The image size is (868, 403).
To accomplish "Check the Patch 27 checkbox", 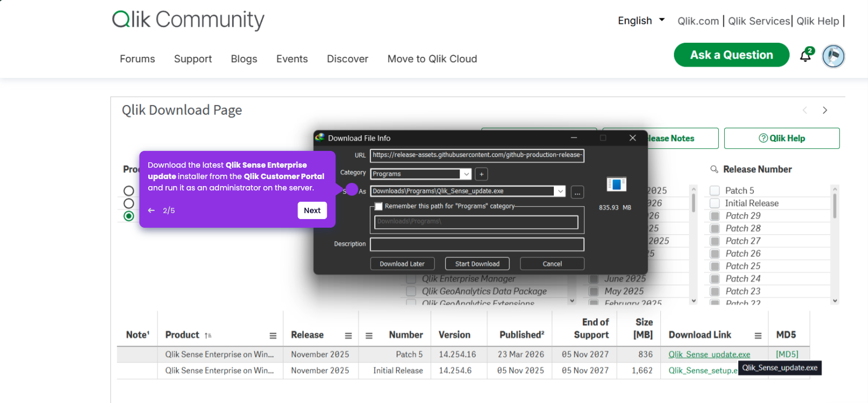I will point(714,241).
